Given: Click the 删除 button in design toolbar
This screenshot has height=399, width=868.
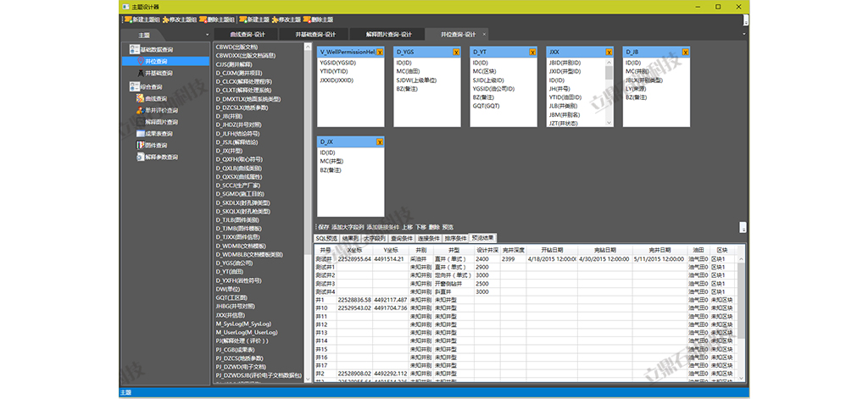Looking at the screenshot, I should [435, 227].
